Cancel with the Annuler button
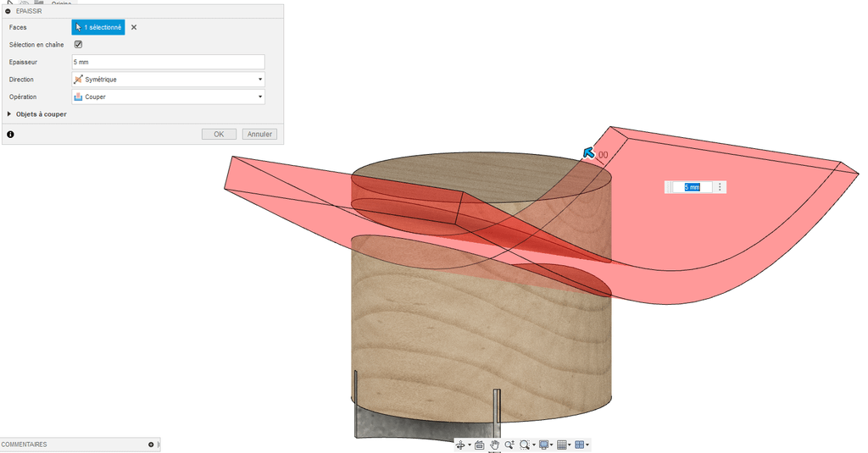The height and width of the screenshot is (453, 868). [259, 135]
